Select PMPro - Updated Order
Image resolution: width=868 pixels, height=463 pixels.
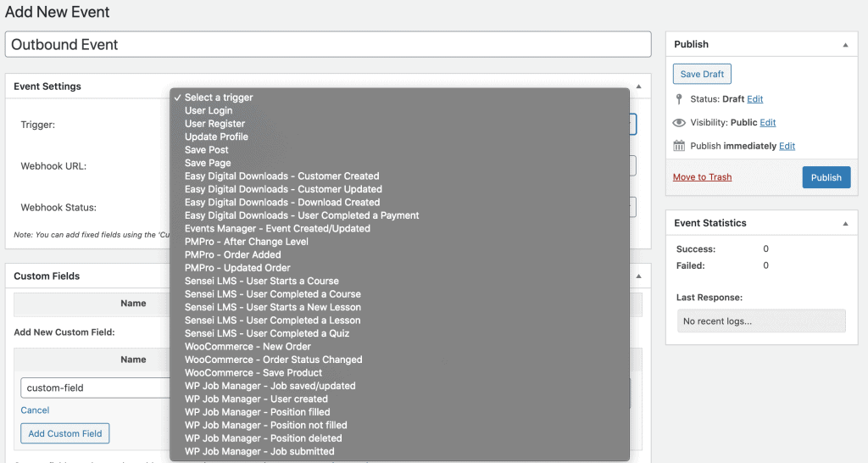tap(399, 268)
